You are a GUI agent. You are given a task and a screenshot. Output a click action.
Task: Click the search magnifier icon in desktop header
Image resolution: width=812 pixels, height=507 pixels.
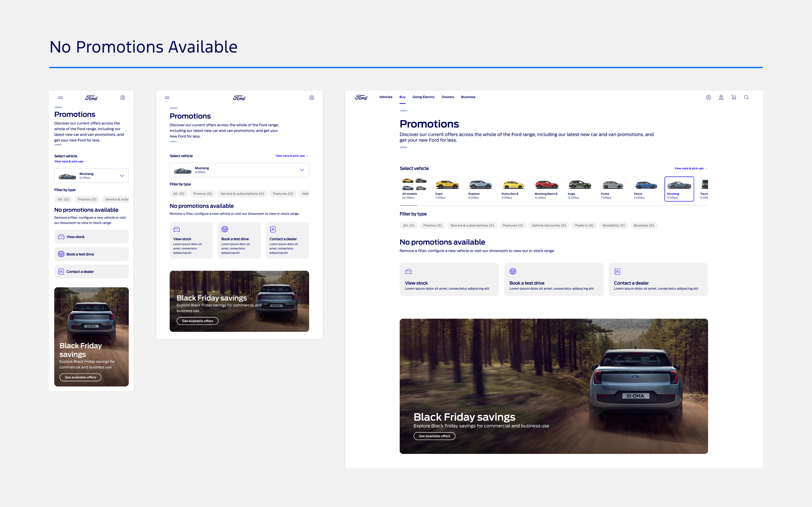pyautogui.click(x=746, y=97)
